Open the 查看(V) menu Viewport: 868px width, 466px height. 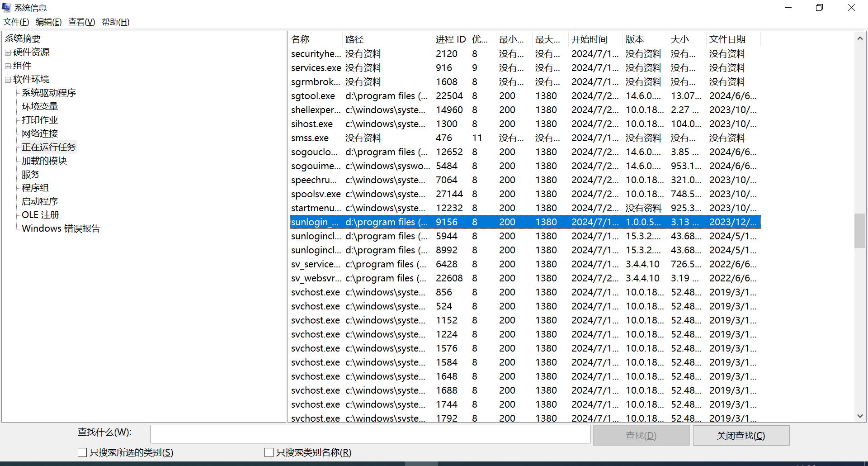coord(82,22)
